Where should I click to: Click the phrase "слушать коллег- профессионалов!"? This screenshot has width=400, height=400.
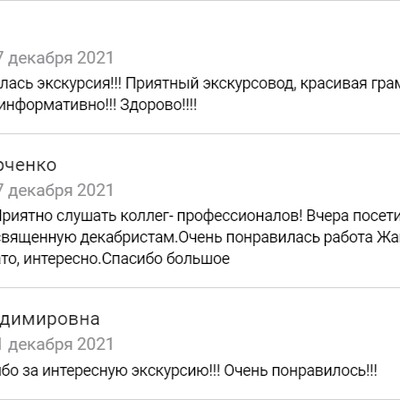click(179, 216)
